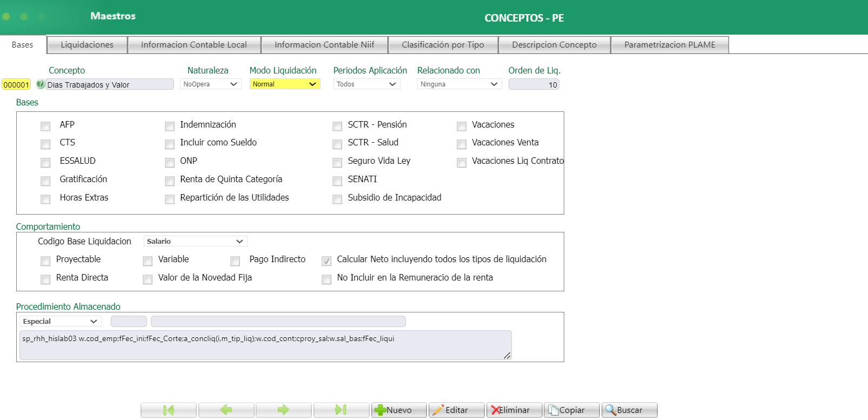Open Buscar to search concepts
868x420 pixels.
pos(629,410)
